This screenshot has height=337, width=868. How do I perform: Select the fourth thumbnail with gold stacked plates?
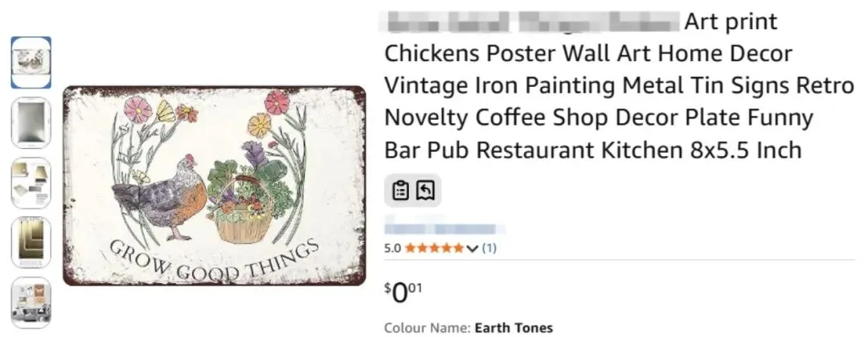(31, 243)
